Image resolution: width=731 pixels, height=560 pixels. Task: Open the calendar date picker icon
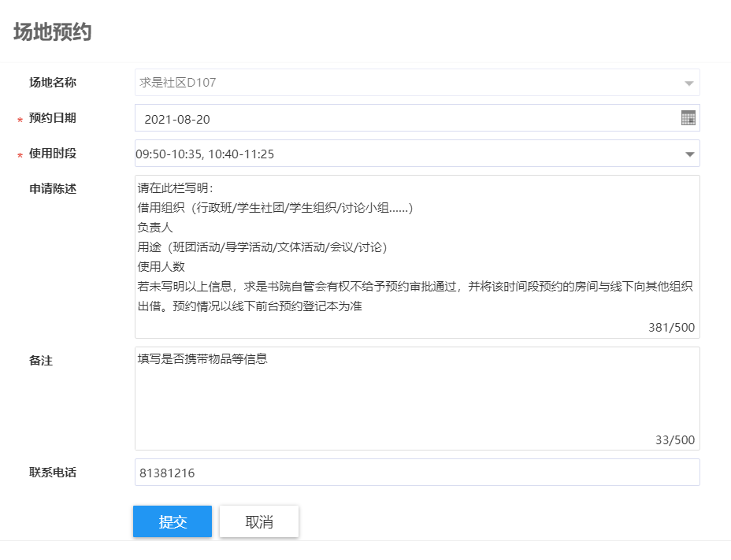click(688, 118)
